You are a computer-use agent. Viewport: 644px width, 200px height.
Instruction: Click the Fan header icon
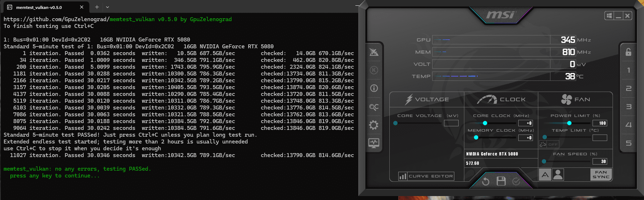[x=566, y=99]
